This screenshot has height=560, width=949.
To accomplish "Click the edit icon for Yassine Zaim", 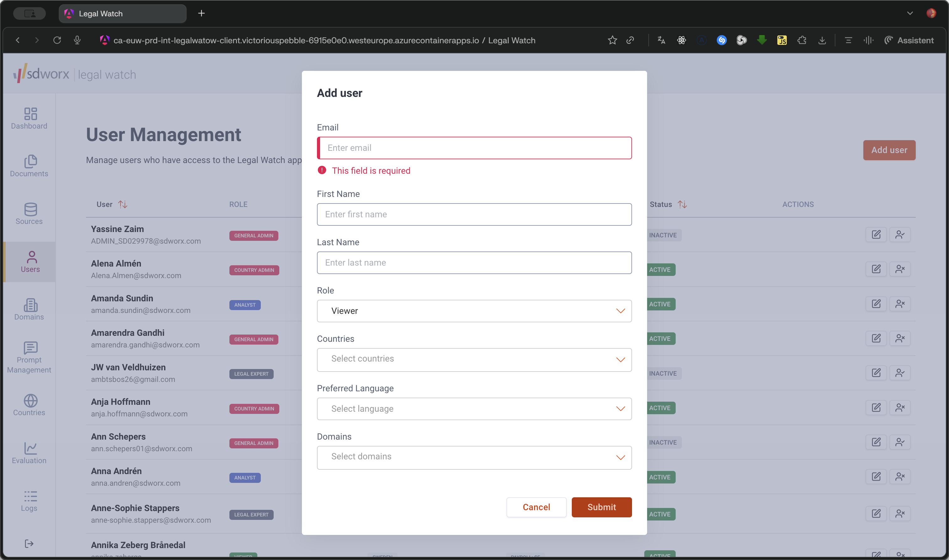I will (876, 234).
